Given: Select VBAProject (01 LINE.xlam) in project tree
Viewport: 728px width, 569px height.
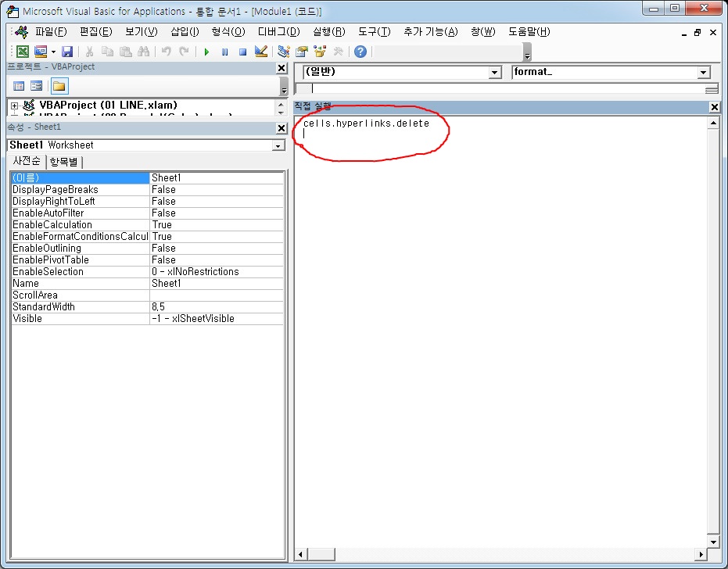Looking at the screenshot, I should (x=108, y=106).
